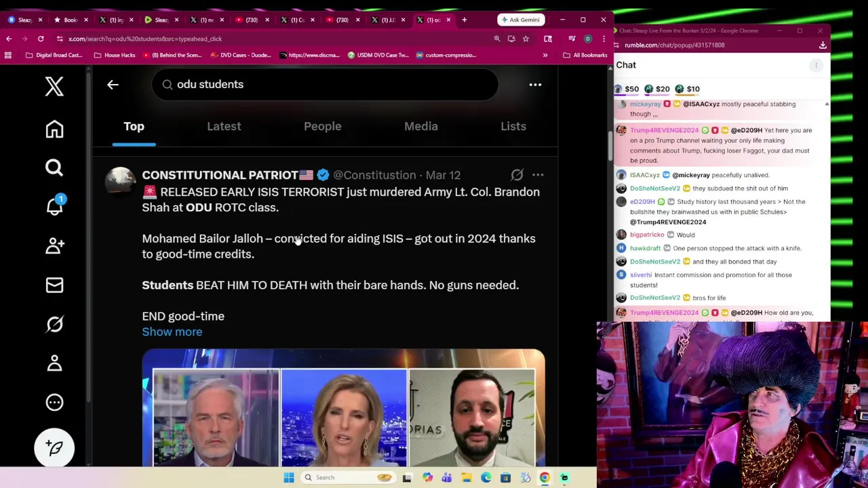Open the Follow people icon in sidebar
Image resolution: width=868 pixels, height=488 pixels.
pos(55,245)
